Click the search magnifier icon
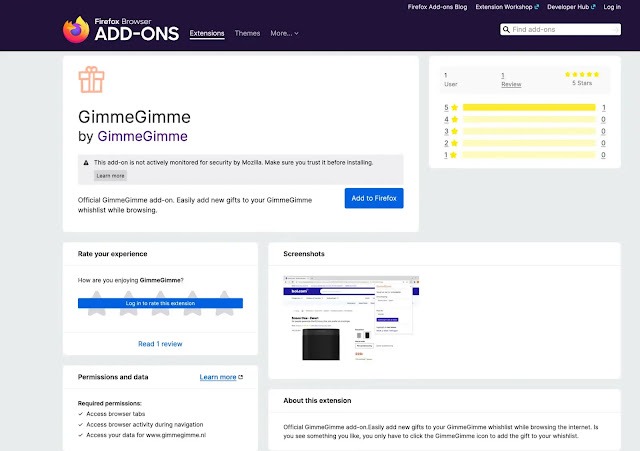Viewport: 640px width, 451px height. click(x=506, y=29)
